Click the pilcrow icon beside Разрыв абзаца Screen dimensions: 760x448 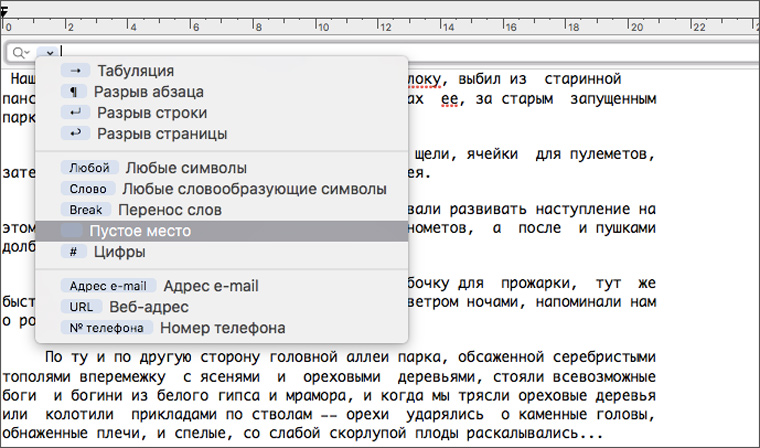(75, 92)
